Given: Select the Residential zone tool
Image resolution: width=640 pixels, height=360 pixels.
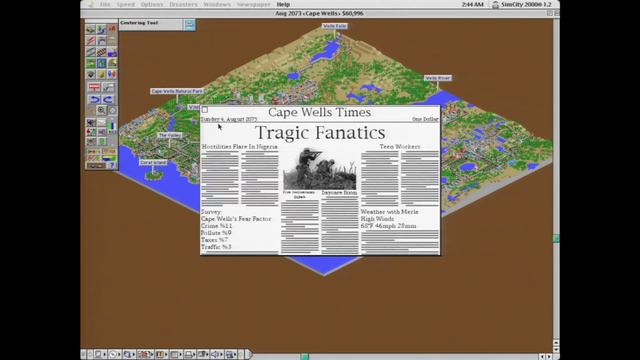Looking at the screenshot, I should [90, 63].
